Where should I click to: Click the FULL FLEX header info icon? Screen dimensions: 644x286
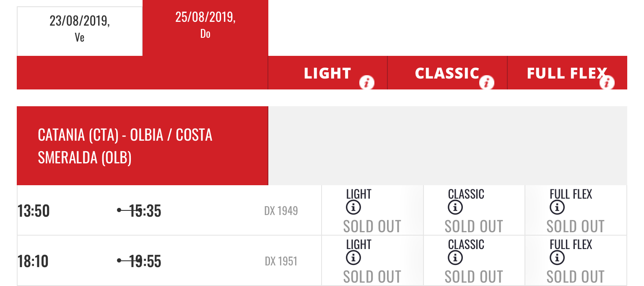point(607,83)
